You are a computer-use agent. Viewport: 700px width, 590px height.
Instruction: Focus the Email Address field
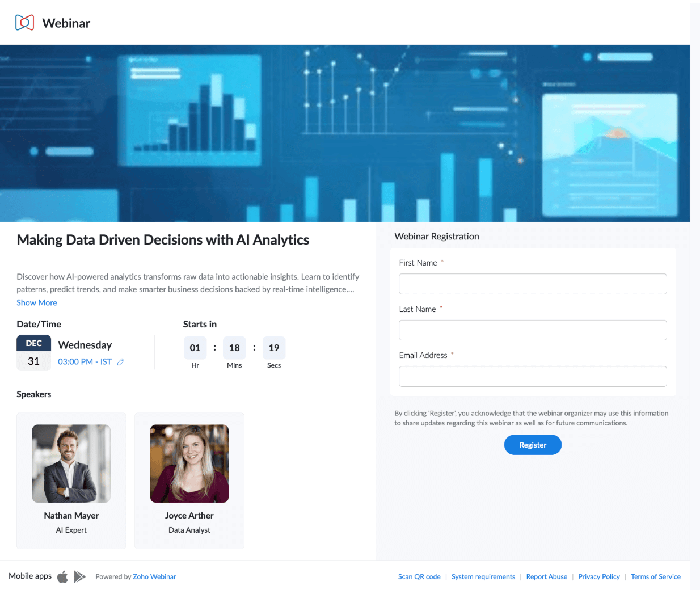532,377
